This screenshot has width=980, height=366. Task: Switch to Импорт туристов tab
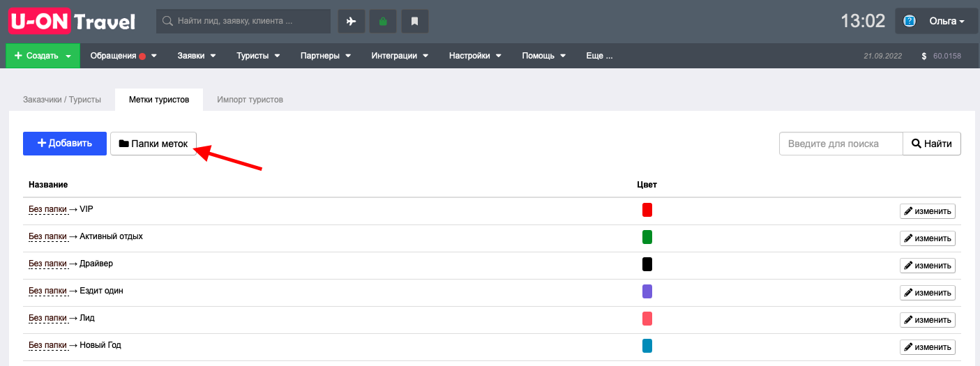(250, 100)
